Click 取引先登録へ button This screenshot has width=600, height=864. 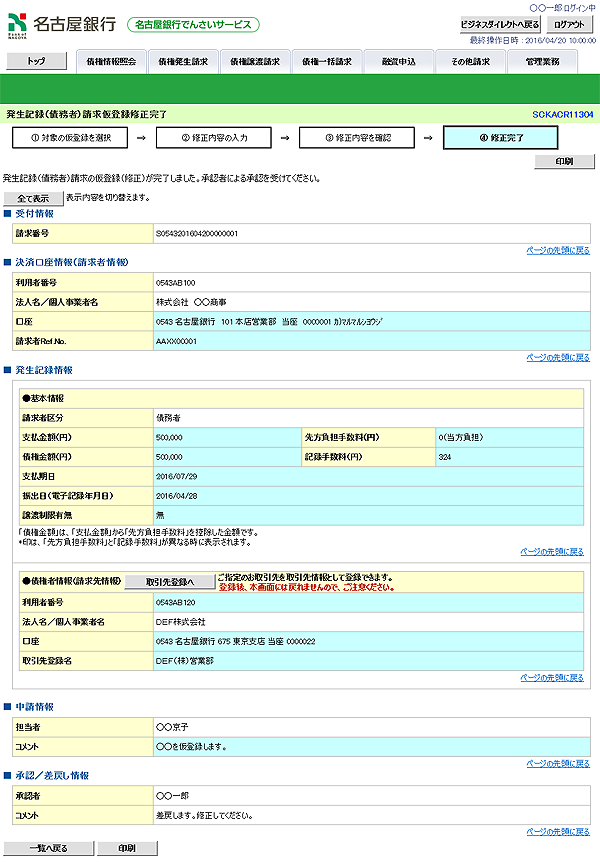point(170,582)
